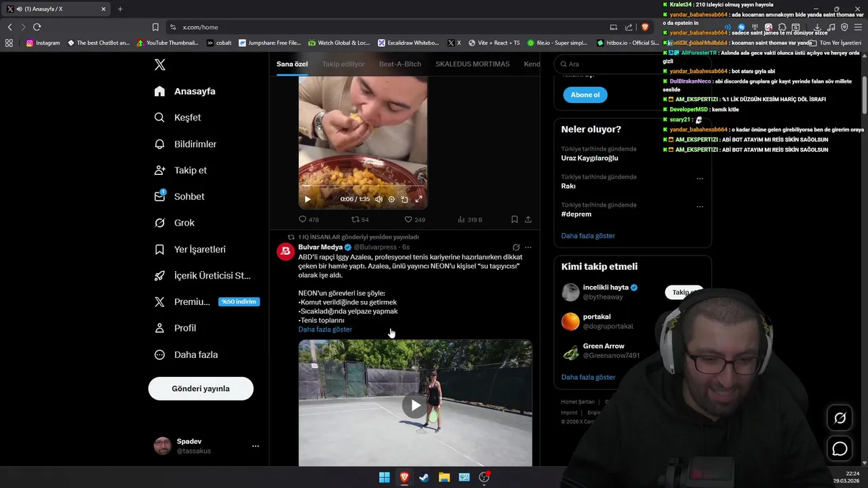Open Anasayfa home in sidebar
This screenshot has height=488, width=868.
pos(185,91)
